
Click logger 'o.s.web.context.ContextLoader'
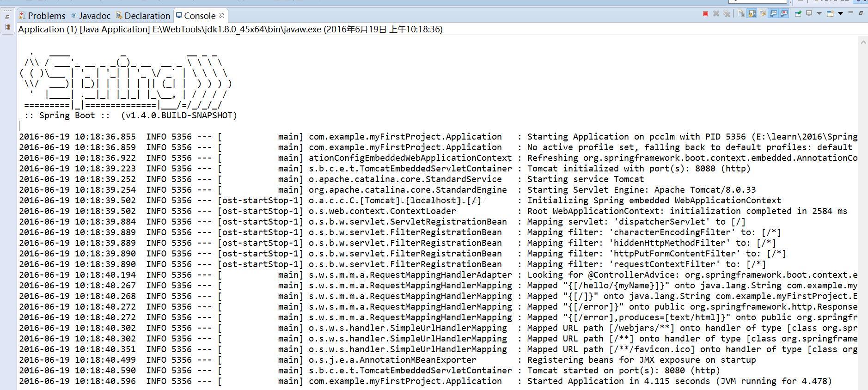382,211
